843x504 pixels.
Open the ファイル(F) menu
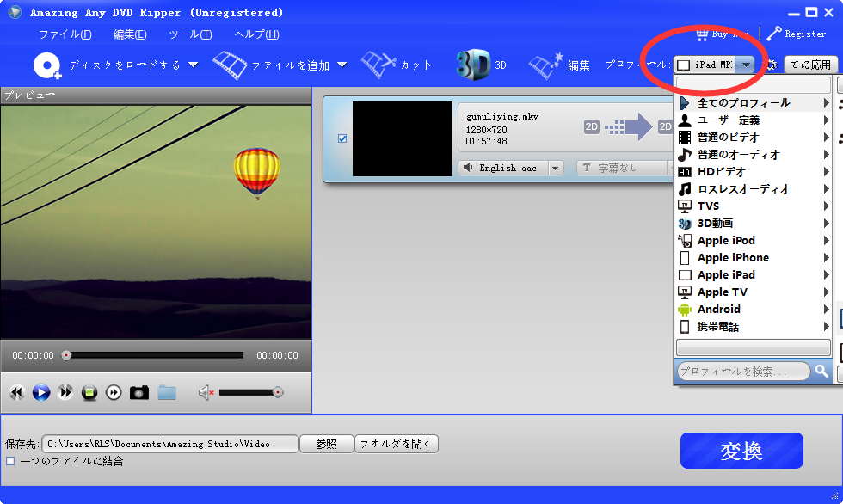tap(65, 34)
